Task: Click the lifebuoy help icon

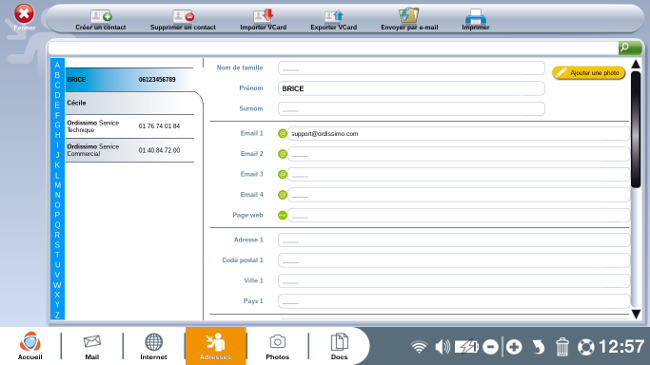Action: tap(586, 347)
